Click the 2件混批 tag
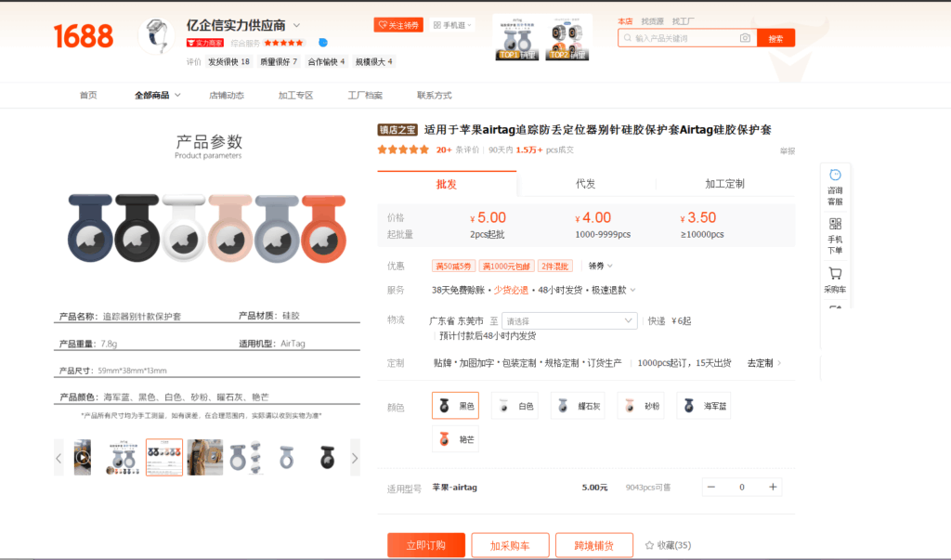The height and width of the screenshot is (560, 951). pyautogui.click(x=555, y=266)
